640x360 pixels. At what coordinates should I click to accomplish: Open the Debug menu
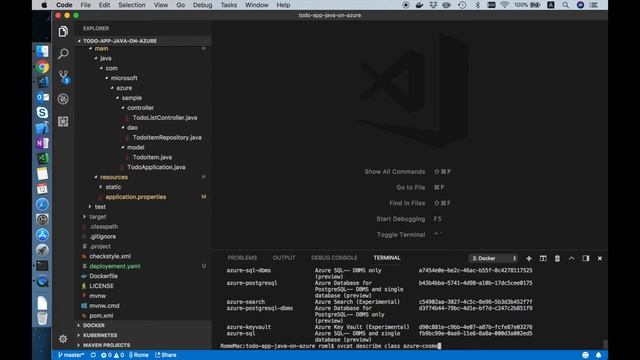coord(202,5)
